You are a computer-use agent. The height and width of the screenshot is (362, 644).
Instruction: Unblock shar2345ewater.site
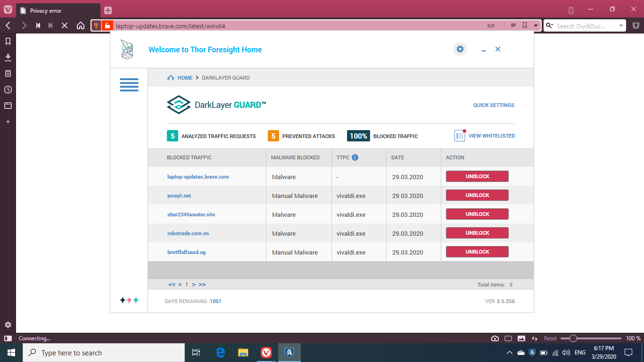[x=477, y=214]
